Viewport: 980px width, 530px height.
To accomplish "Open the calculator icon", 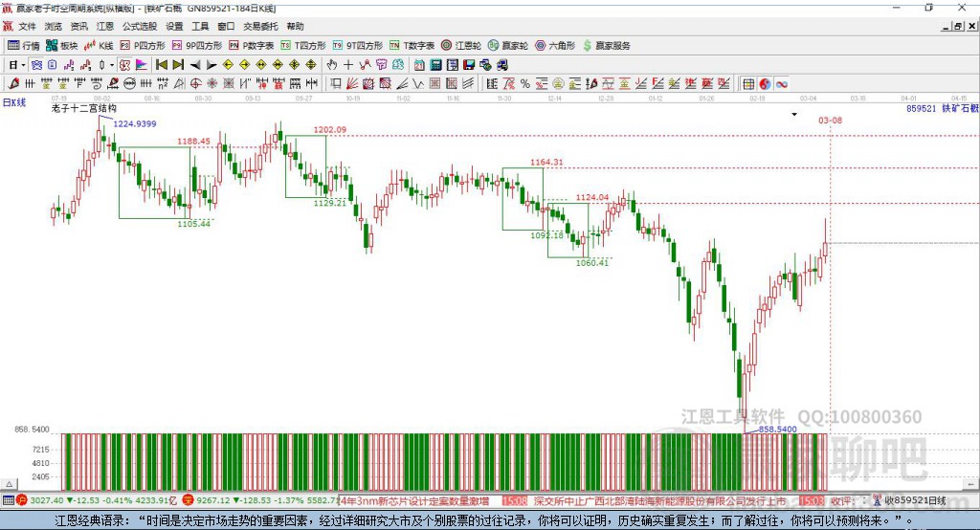I will point(435,64).
